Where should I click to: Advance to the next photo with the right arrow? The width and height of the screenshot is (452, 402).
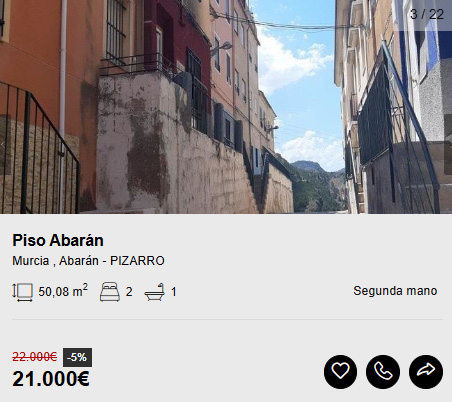448,145
